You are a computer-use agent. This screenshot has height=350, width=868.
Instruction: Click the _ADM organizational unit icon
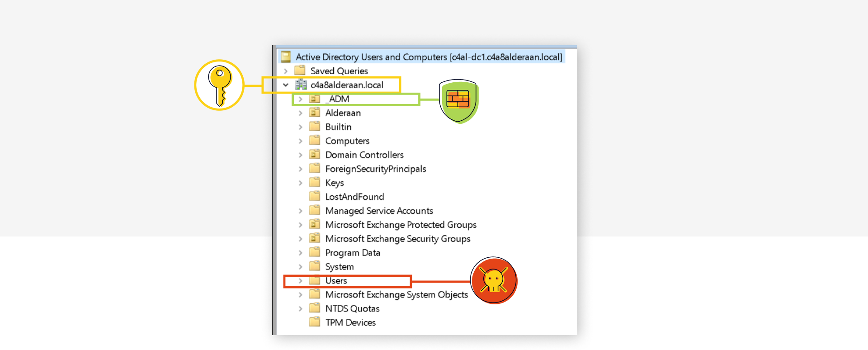pyautogui.click(x=315, y=99)
